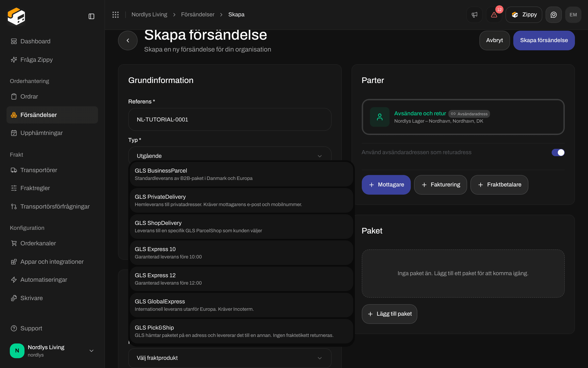This screenshot has width=588, height=368.
Task: Open Fraktregler in sidebar
Action: [52, 188]
